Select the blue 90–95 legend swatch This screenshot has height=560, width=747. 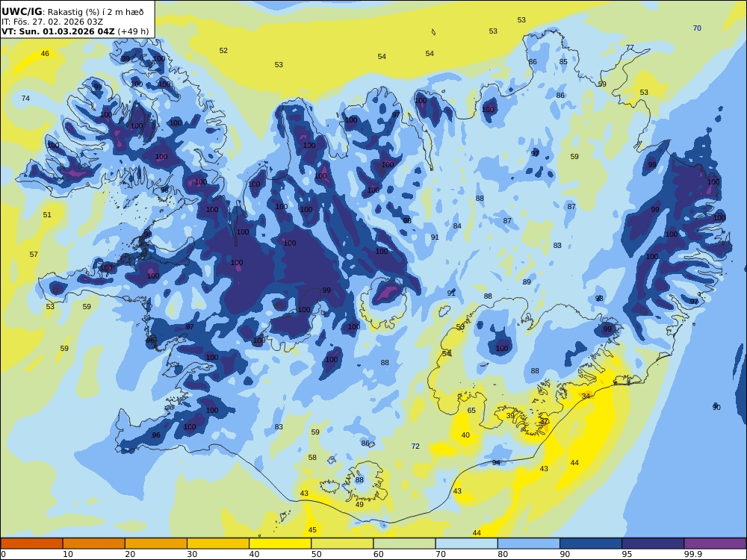pyautogui.click(x=591, y=544)
